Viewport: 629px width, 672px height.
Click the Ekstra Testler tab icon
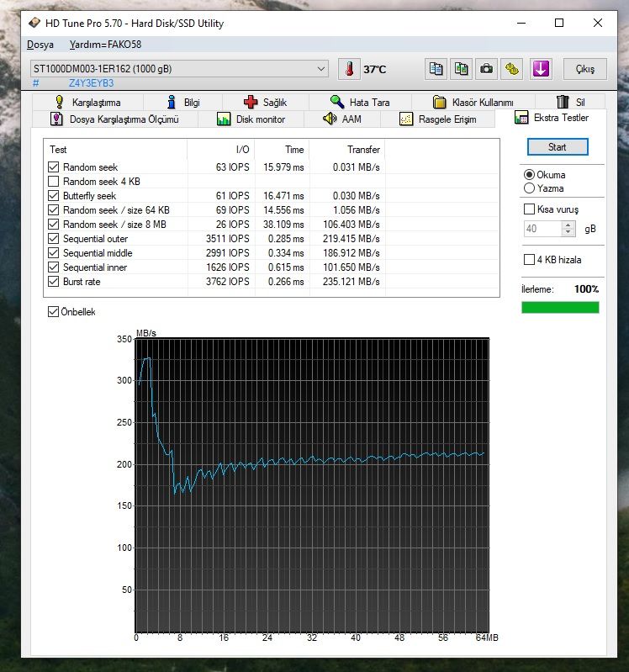coord(521,117)
